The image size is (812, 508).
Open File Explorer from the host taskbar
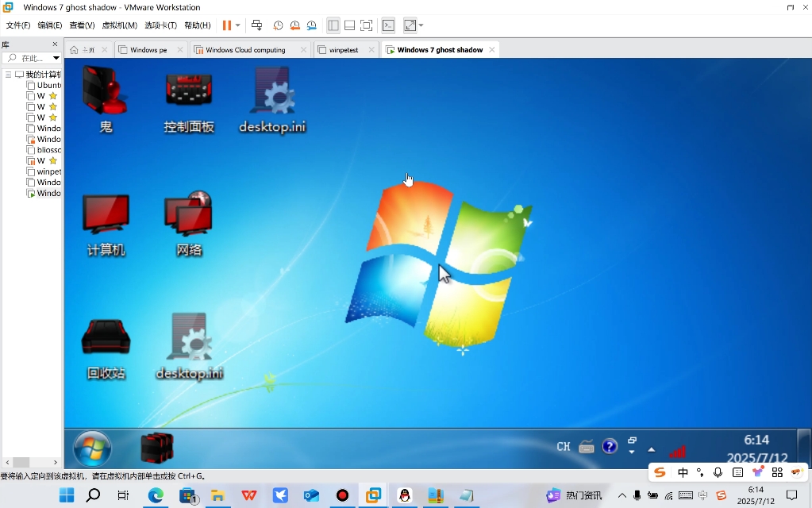point(217,495)
